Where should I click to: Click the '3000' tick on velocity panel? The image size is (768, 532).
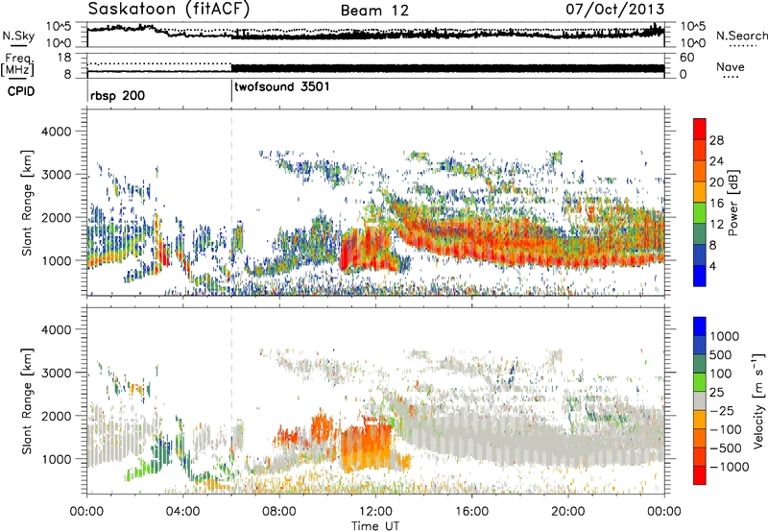[56, 373]
